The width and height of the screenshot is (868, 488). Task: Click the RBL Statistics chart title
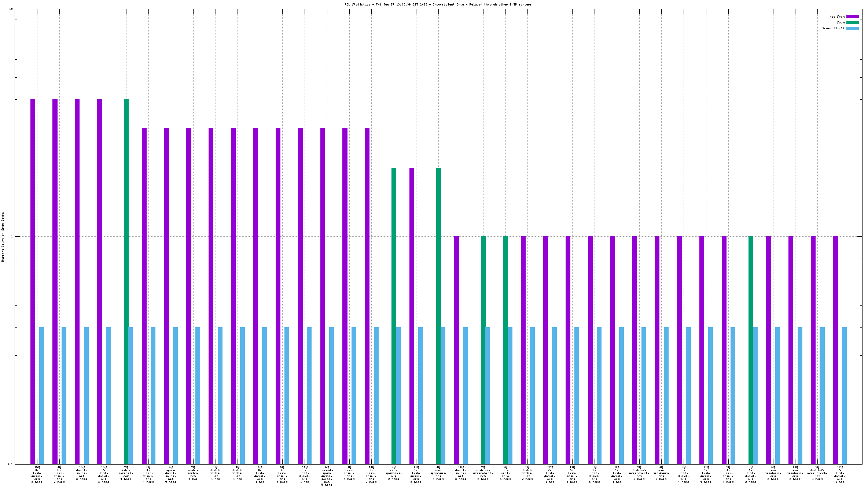[x=438, y=4]
